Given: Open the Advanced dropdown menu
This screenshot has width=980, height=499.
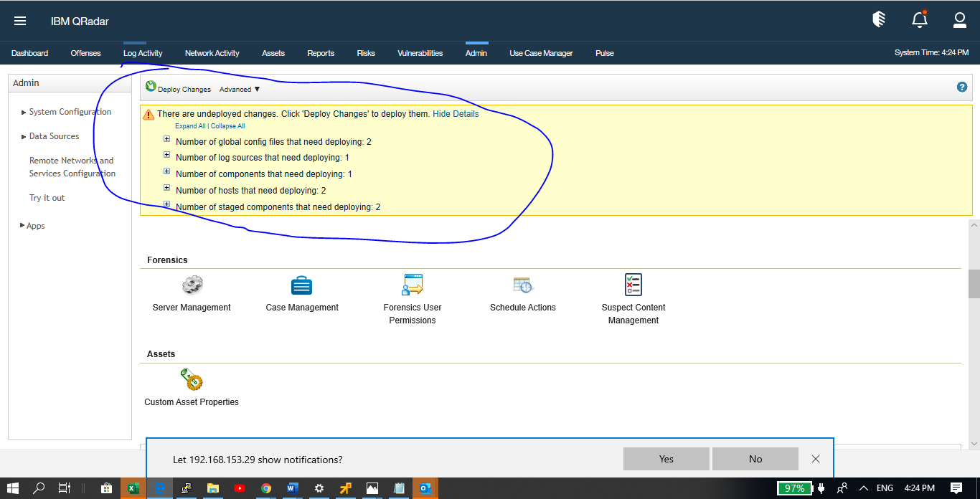Looking at the screenshot, I should coord(240,90).
